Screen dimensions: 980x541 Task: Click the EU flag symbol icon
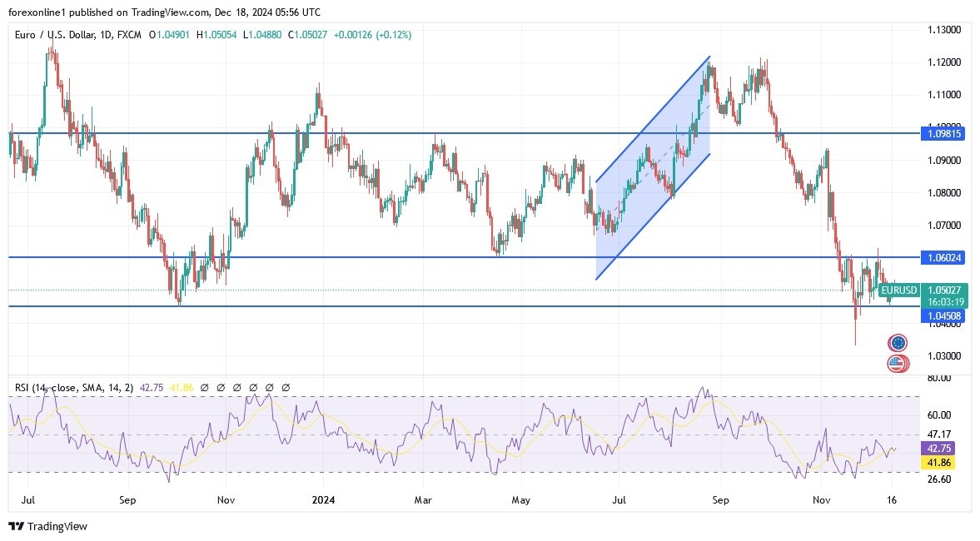pos(898,342)
